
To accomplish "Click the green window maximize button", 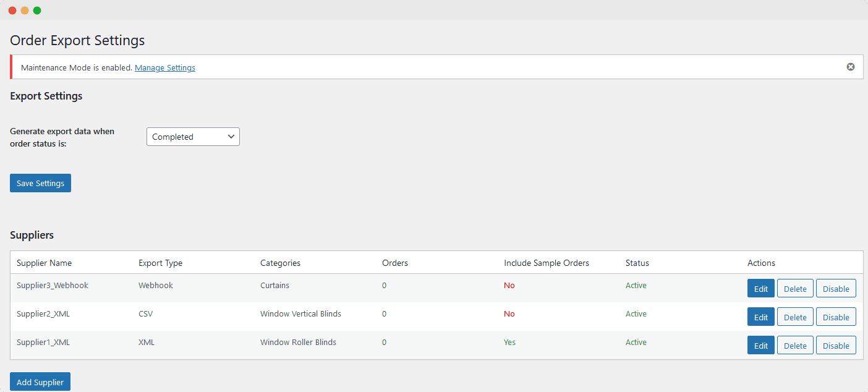I will [x=37, y=11].
